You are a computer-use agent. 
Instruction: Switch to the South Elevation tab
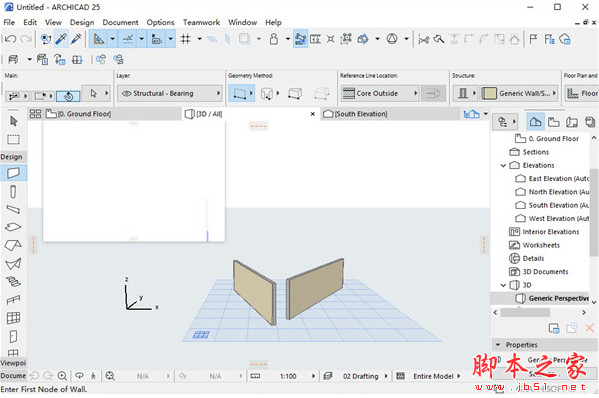(355, 114)
